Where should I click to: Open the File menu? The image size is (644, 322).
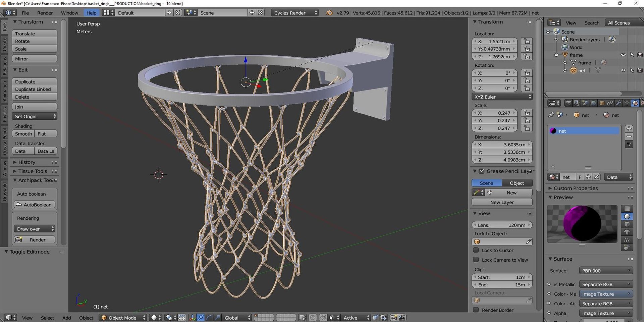point(25,13)
